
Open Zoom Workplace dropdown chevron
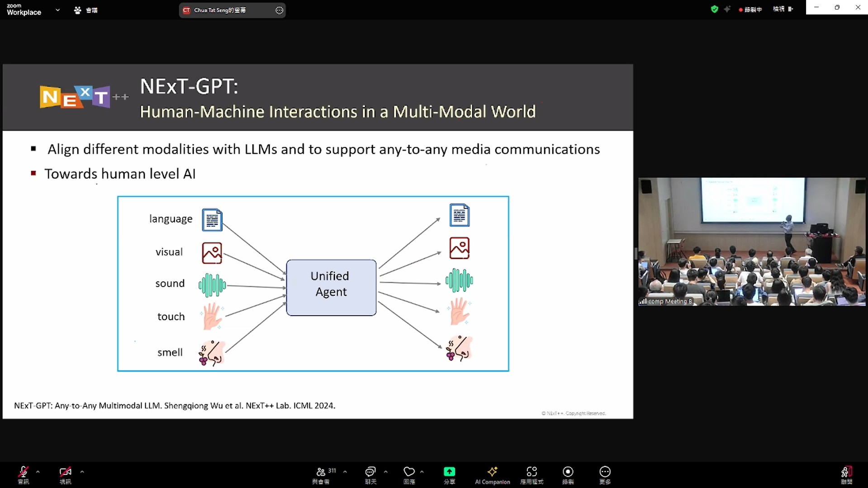pos(57,10)
